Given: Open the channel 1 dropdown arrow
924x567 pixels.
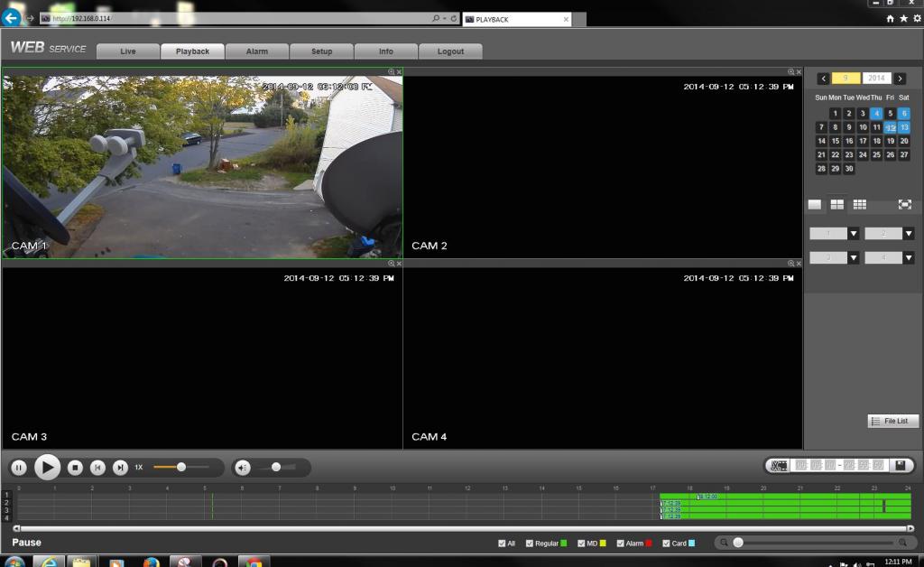Looking at the screenshot, I should (854, 234).
